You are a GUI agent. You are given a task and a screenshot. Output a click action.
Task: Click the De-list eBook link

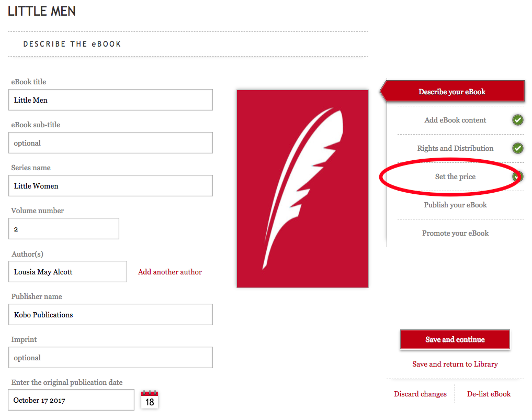point(489,394)
